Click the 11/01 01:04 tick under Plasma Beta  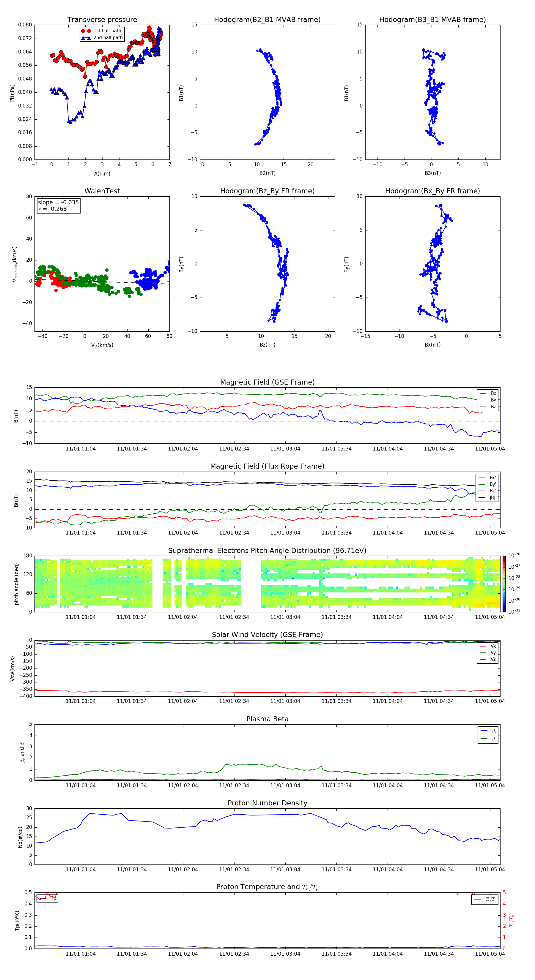[x=81, y=785]
